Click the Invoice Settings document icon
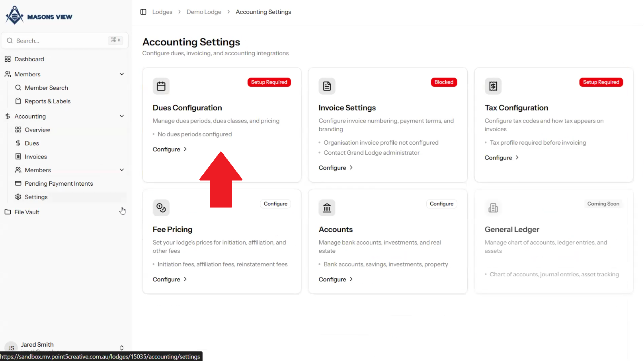The width and height of the screenshot is (644, 361). tap(327, 86)
